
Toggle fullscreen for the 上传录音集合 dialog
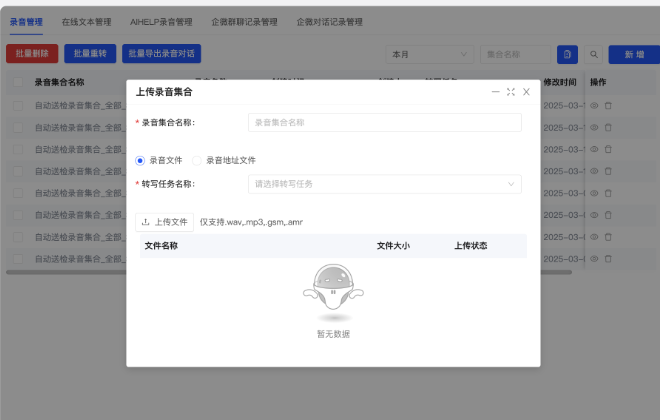(x=511, y=92)
